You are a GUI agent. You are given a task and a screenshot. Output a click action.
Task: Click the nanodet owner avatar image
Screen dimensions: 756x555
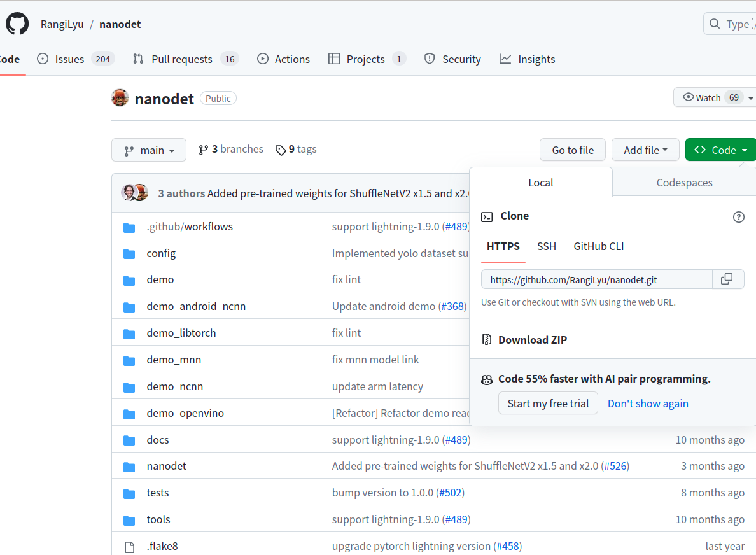pyautogui.click(x=120, y=98)
